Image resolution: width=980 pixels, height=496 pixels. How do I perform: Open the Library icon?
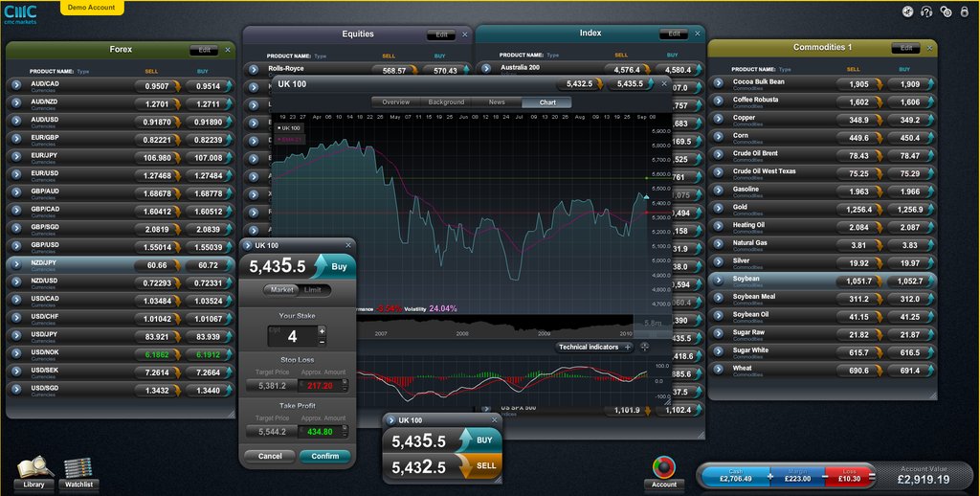click(x=33, y=474)
